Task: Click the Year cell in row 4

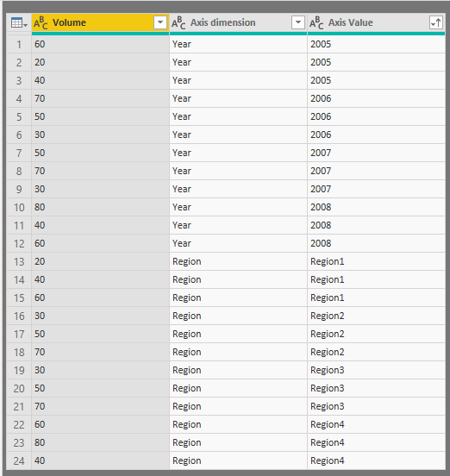Action: pos(238,98)
